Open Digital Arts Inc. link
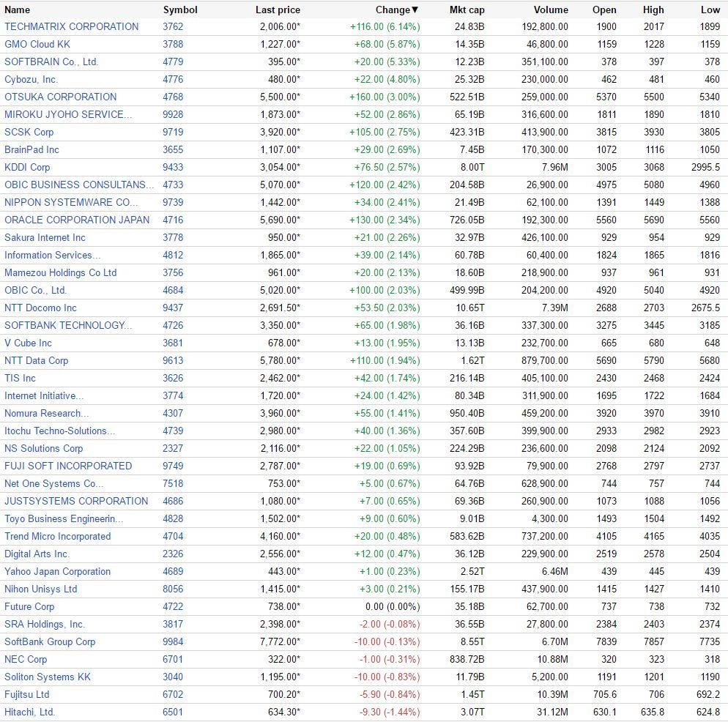Image resolution: width=728 pixels, height=722 pixels. tap(37, 554)
